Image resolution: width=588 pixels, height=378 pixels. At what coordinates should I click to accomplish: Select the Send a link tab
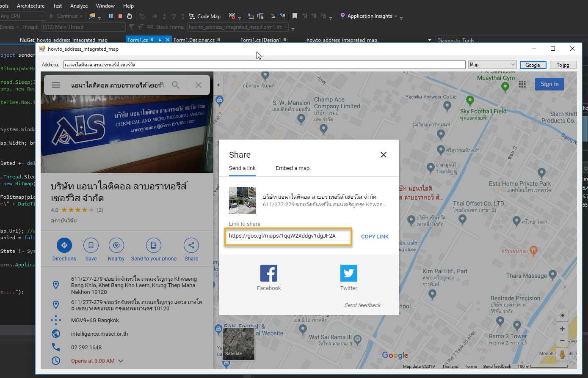coord(242,168)
